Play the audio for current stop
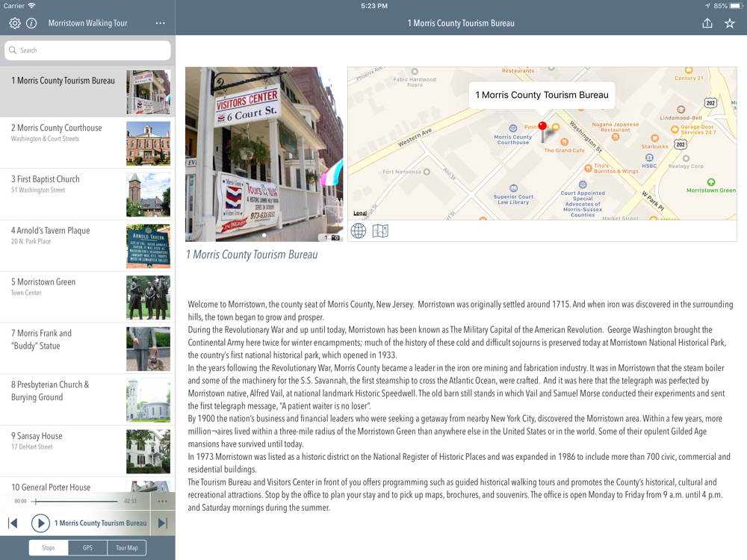 tap(40, 523)
